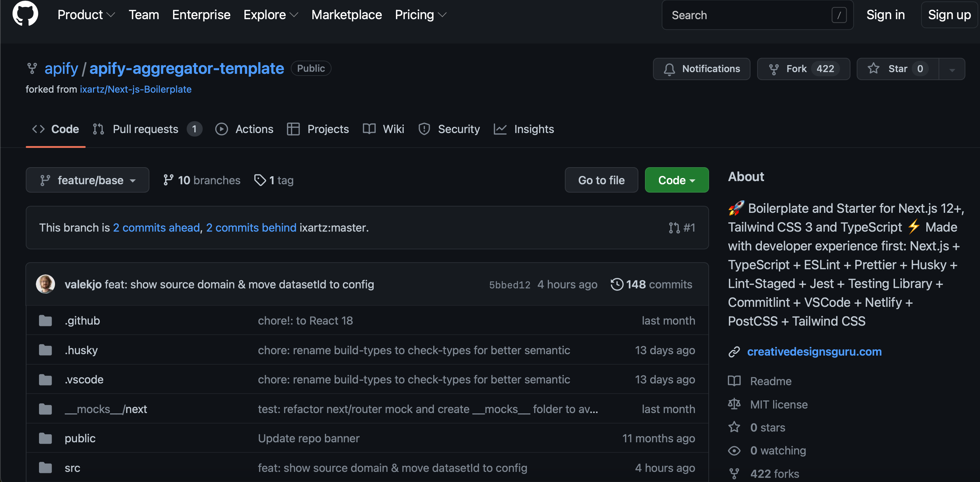Open the star lists dropdown arrow

click(952, 69)
